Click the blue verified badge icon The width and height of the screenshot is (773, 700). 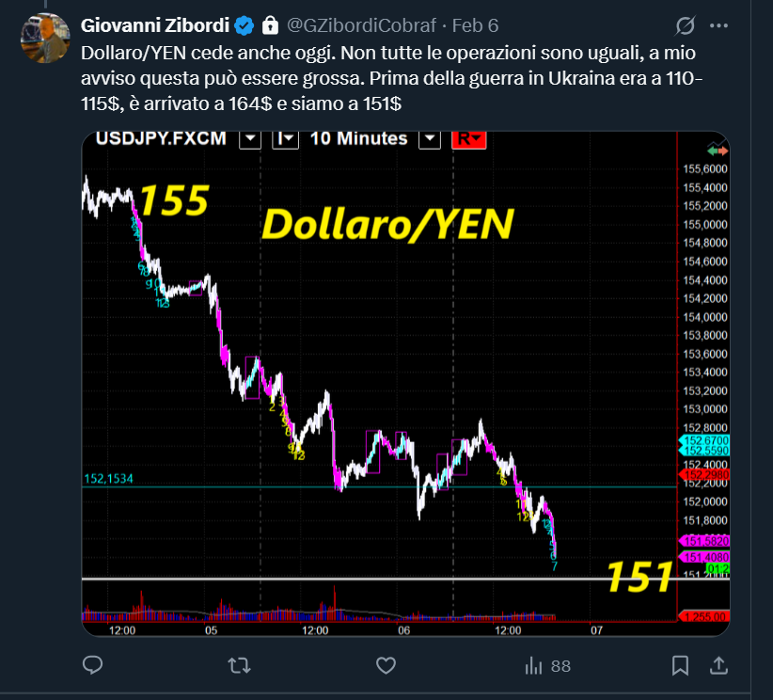(x=244, y=25)
